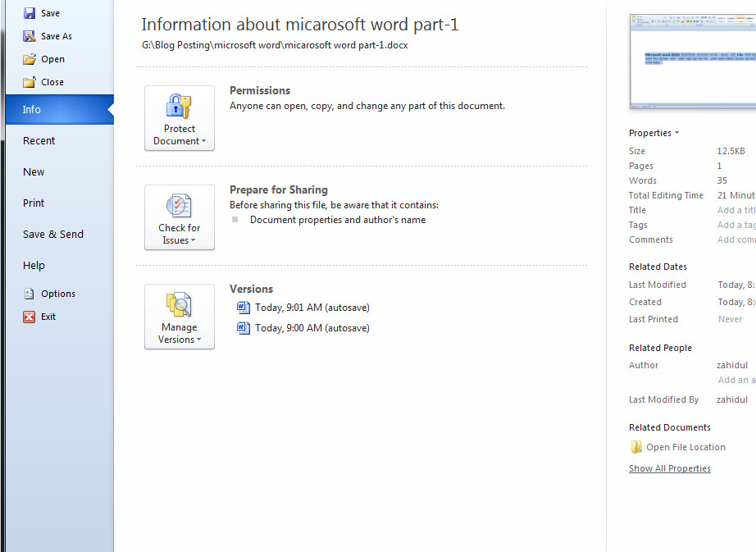Viewport: 756px width, 552px height.
Task: Click Show All Properties link
Action: tap(670, 468)
